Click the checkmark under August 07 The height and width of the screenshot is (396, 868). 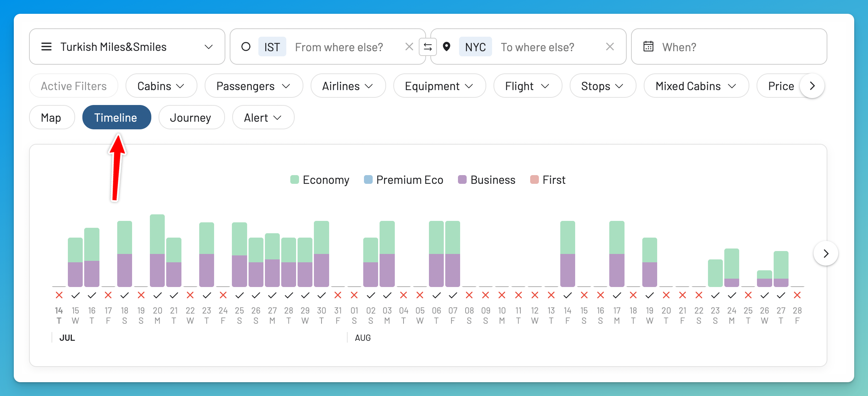[453, 295]
